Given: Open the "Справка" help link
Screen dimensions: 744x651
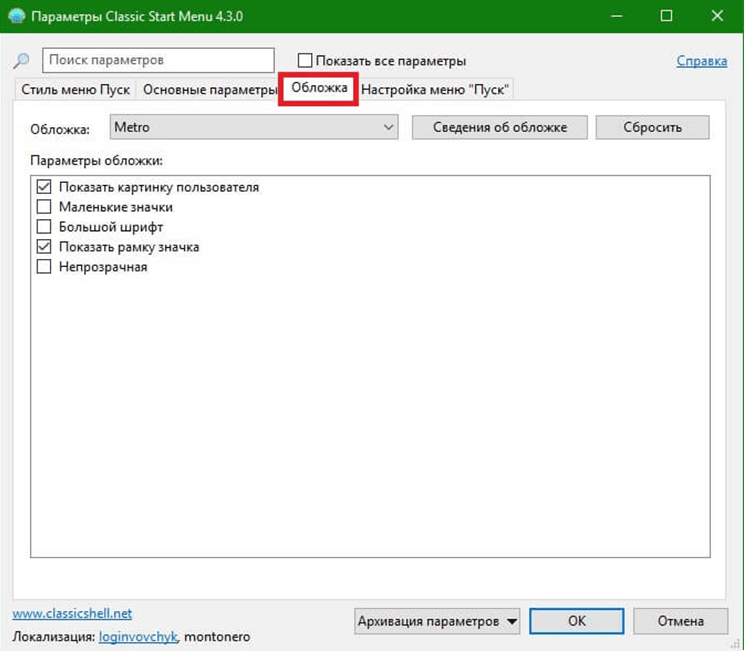Looking at the screenshot, I should [701, 61].
